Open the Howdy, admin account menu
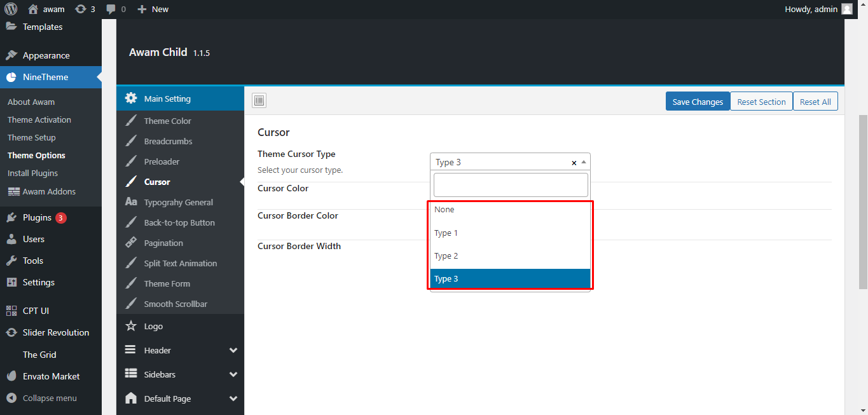 point(819,9)
